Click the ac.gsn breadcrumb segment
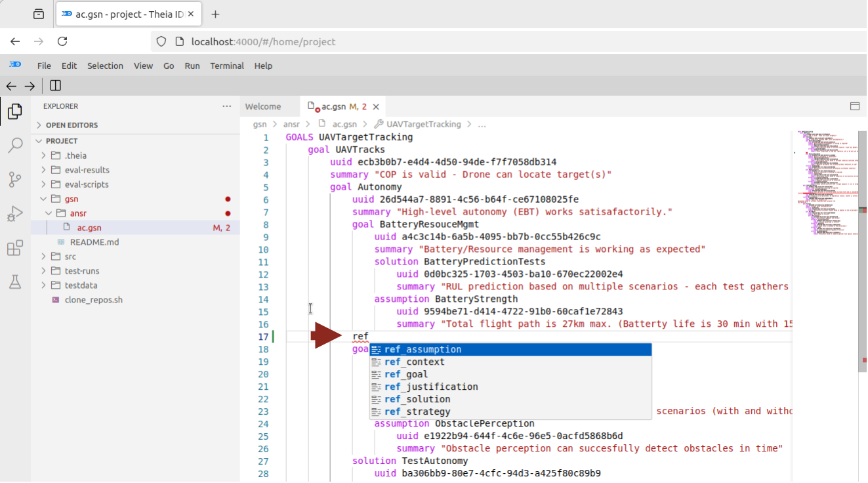Image resolution: width=868 pixels, height=483 pixels. point(344,124)
